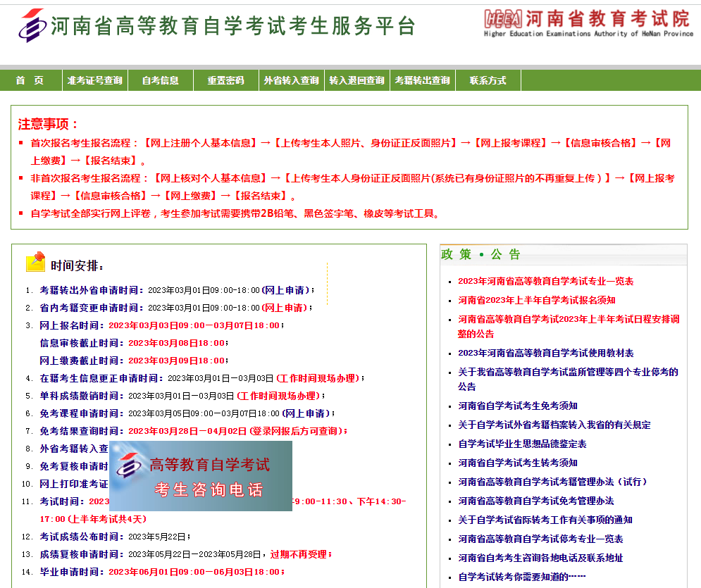Open 准考证号查询 in the navigation bar
Viewport: 701px width, 588px height.
[94, 80]
